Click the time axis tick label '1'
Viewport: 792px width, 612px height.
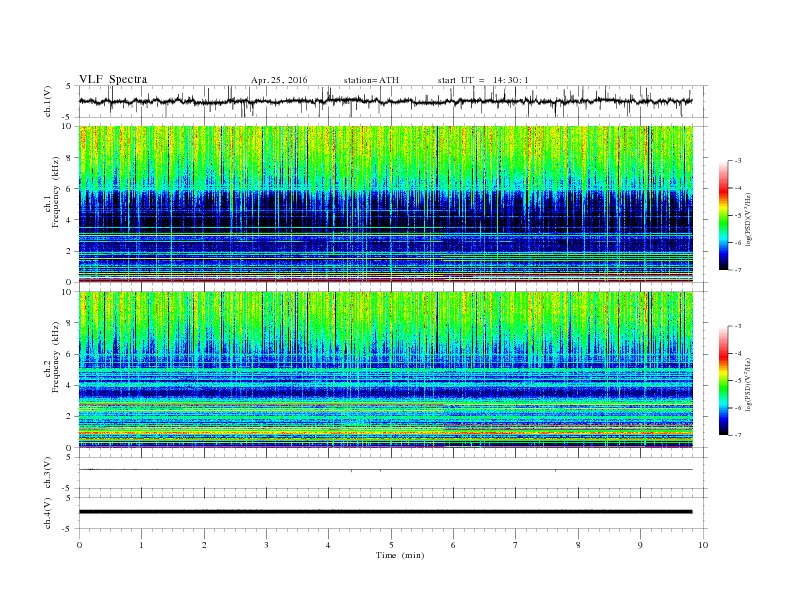click(x=141, y=545)
